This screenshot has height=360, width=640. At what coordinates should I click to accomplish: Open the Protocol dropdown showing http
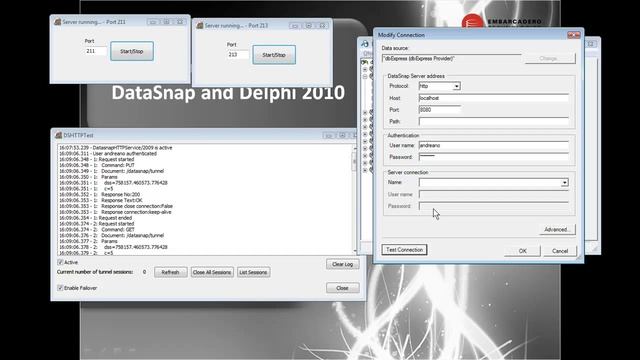(x=456, y=86)
